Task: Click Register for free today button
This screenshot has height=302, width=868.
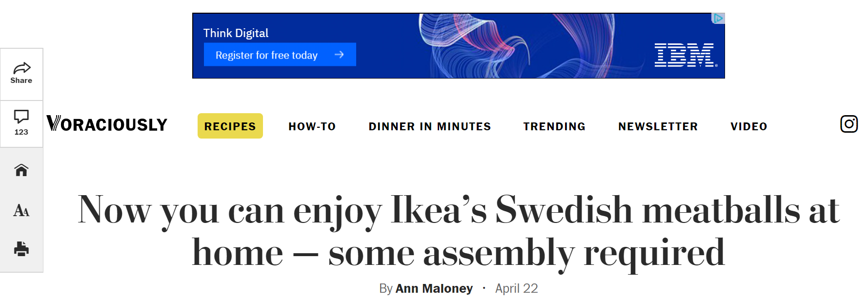Action: pos(280,55)
